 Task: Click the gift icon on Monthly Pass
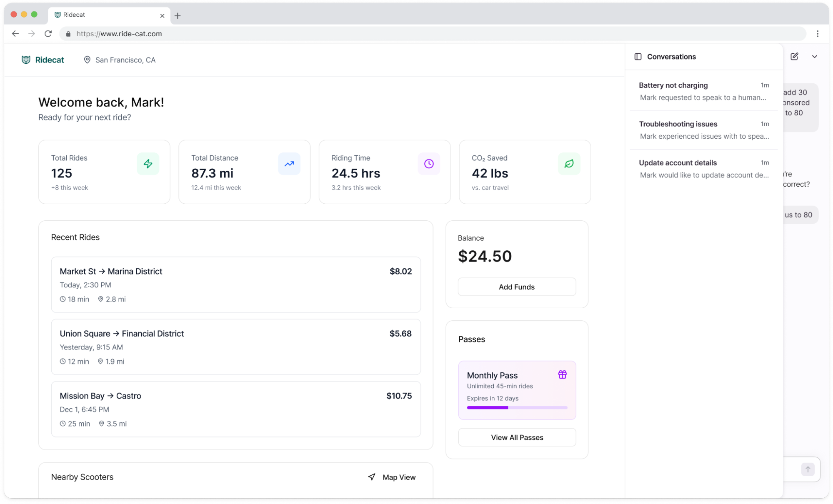click(x=562, y=374)
